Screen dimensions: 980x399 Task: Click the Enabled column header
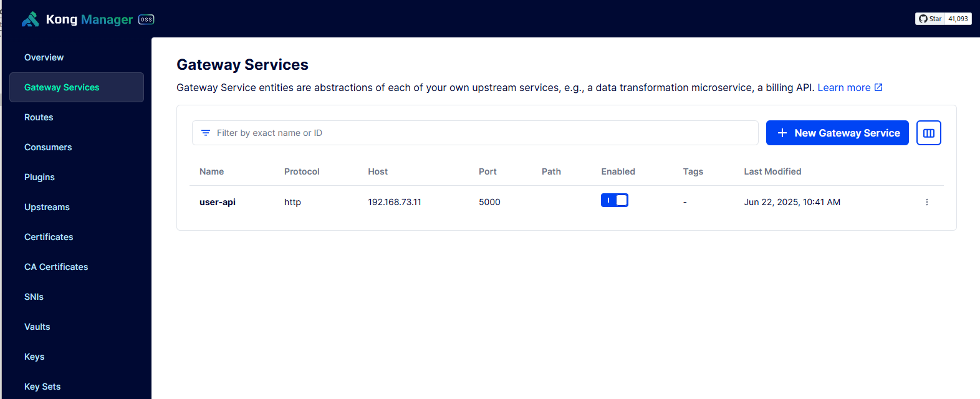click(x=618, y=171)
